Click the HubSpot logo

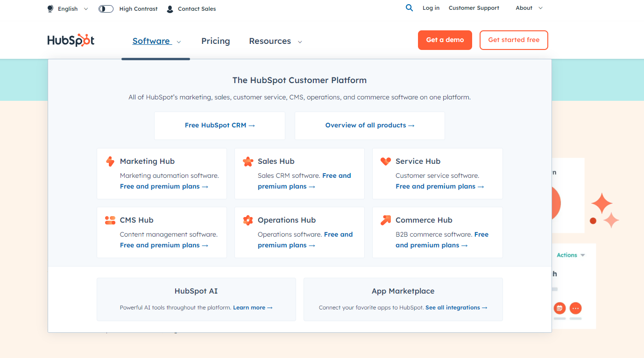71,40
